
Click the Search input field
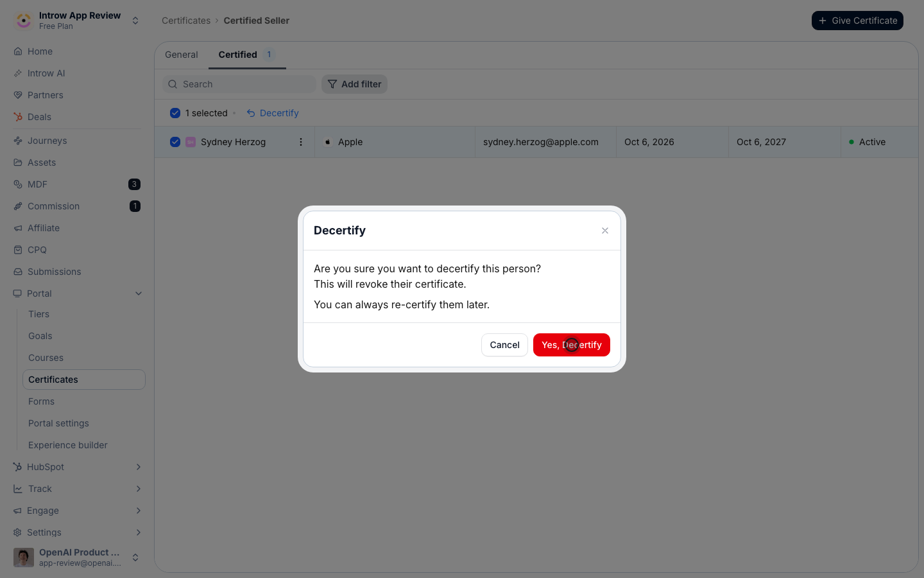tap(239, 84)
